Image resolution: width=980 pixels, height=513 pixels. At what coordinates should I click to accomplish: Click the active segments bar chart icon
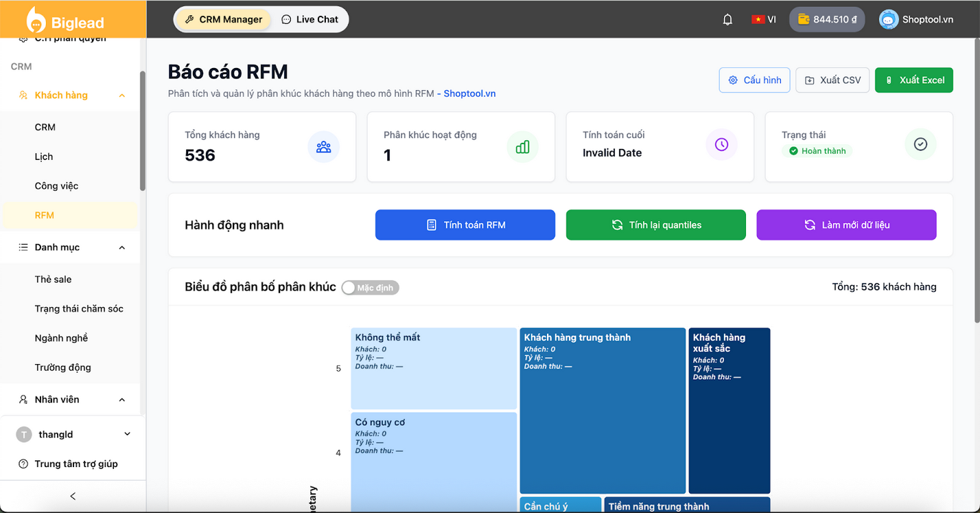pyautogui.click(x=522, y=146)
